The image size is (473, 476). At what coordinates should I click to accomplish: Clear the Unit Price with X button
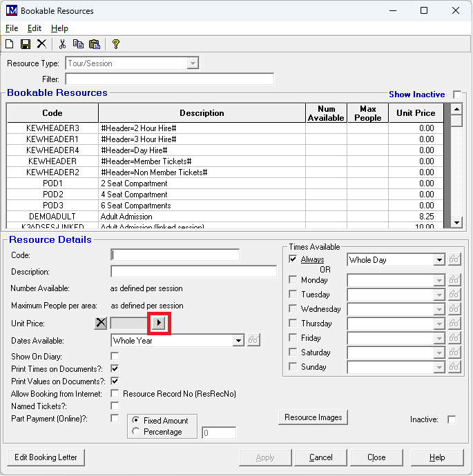point(101,323)
